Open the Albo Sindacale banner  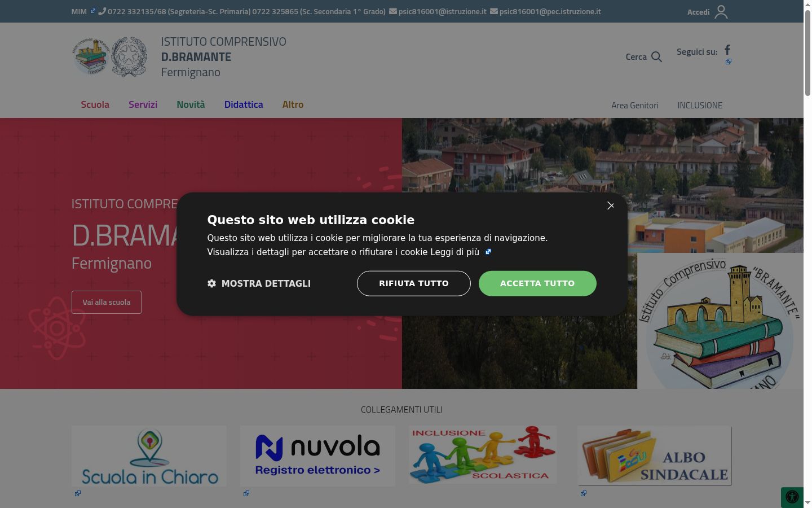coord(655,456)
